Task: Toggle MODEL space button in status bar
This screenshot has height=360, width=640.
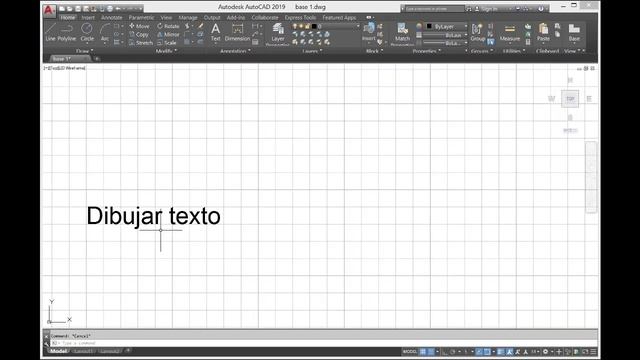Action: pyautogui.click(x=410, y=351)
